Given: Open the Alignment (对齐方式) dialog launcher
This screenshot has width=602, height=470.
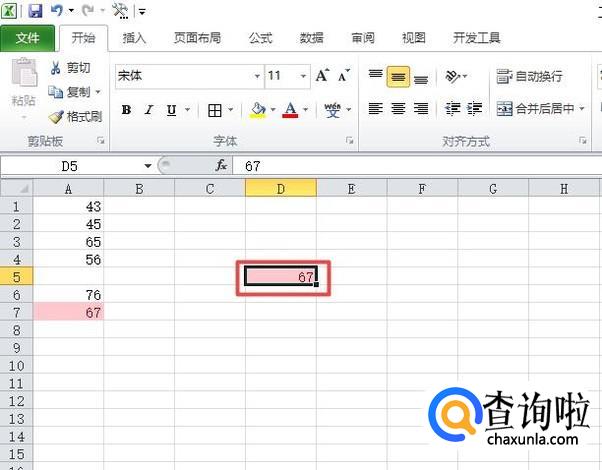Looking at the screenshot, I should (582, 141).
